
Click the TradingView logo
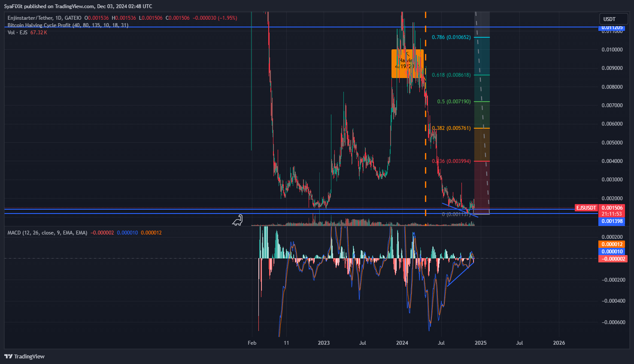click(24, 356)
